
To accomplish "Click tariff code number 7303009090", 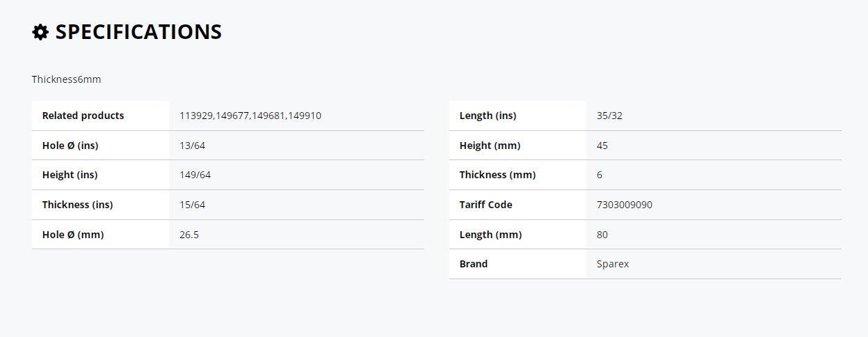I will pyautogui.click(x=625, y=205).
